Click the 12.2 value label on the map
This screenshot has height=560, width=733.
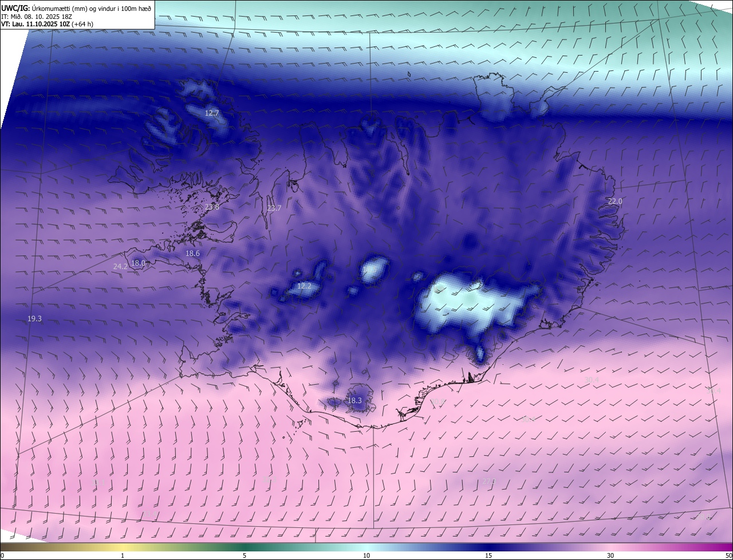tap(304, 286)
